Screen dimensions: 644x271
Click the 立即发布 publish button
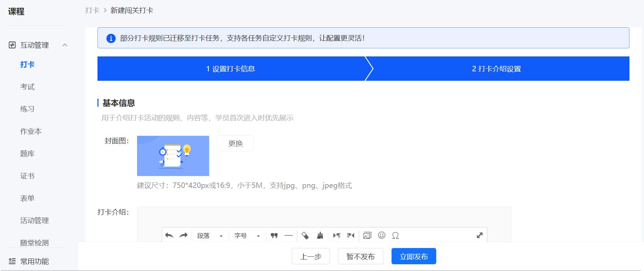pyautogui.click(x=414, y=256)
